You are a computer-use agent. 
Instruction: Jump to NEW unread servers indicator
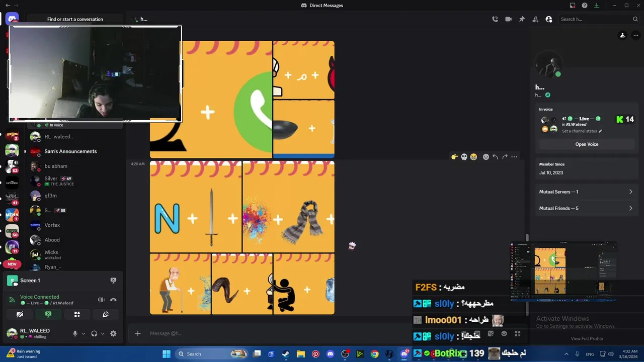12,264
